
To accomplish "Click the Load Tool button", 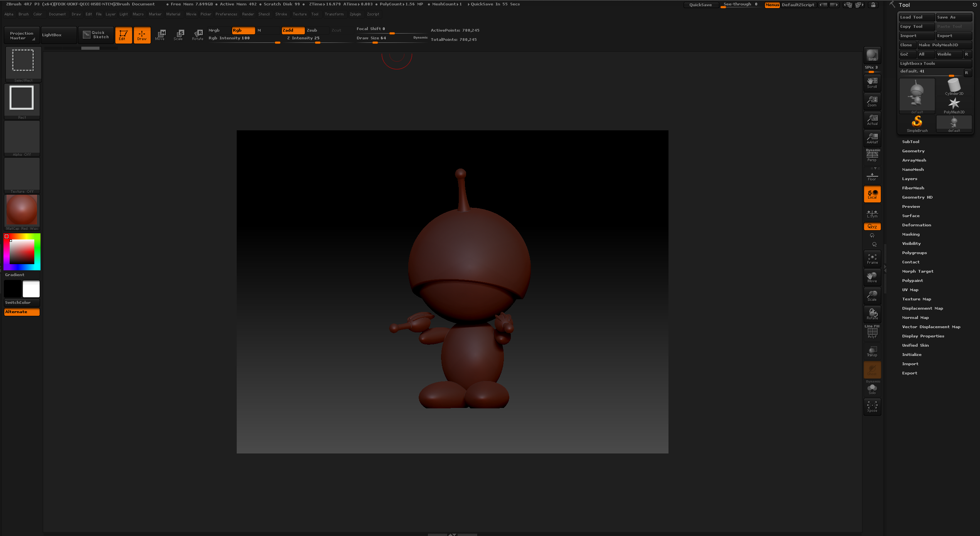I will coord(917,17).
